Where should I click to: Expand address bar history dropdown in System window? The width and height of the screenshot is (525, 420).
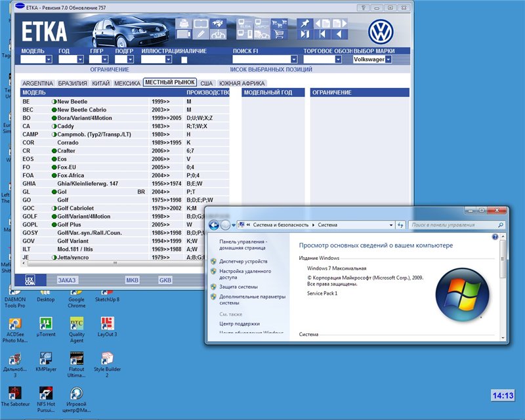click(391, 225)
